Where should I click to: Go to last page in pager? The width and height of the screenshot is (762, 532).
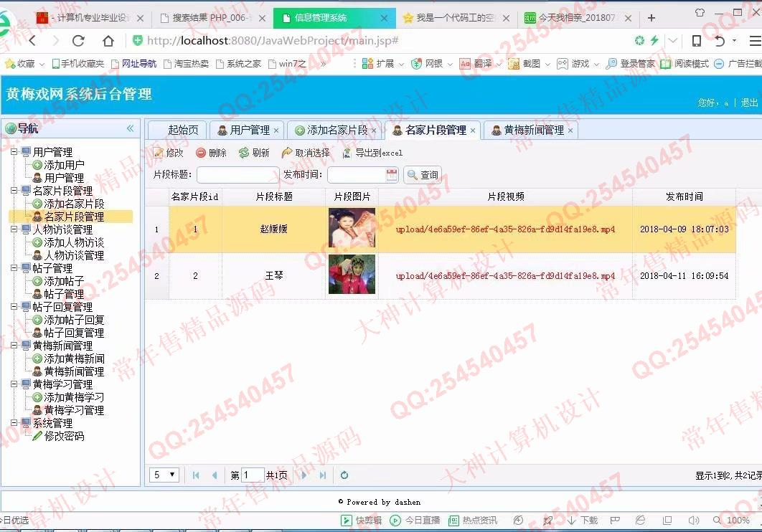(x=323, y=475)
